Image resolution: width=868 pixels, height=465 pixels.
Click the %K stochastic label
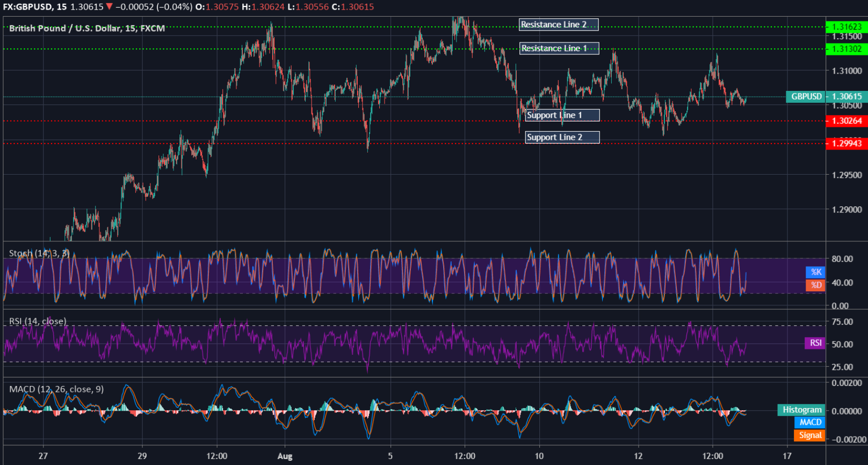pyautogui.click(x=815, y=272)
